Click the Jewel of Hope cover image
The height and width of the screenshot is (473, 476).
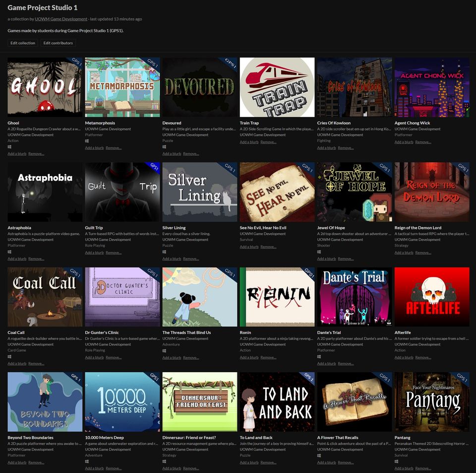[355, 192]
